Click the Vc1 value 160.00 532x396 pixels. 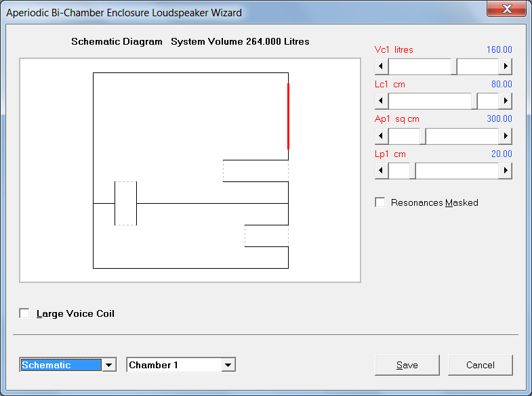(x=499, y=50)
